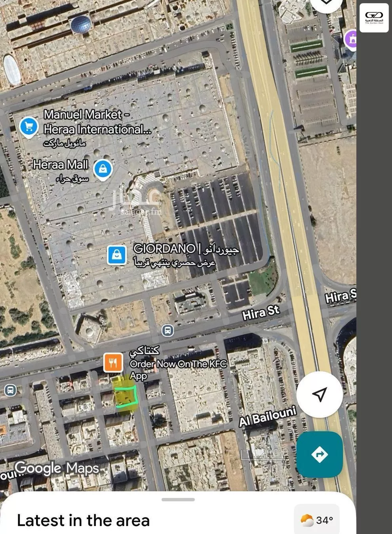Tap the Heraa Mall label text
This screenshot has height=534, width=392.
(61, 164)
